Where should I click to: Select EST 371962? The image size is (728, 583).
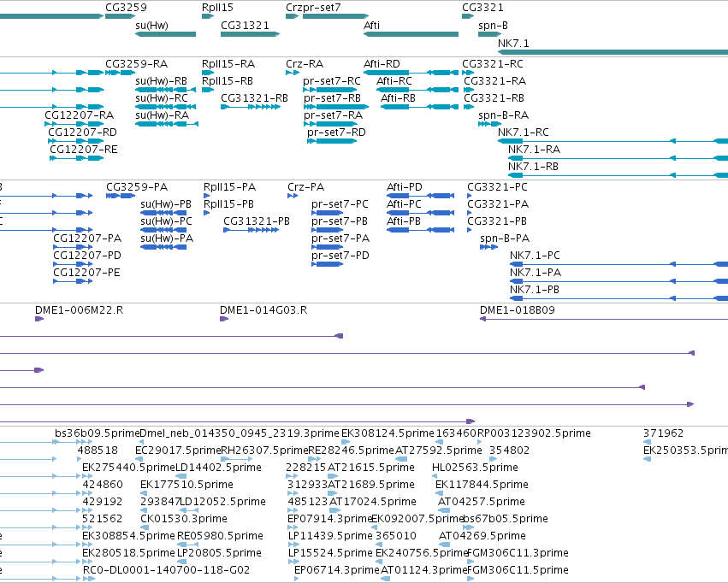pyautogui.click(x=647, y=442)
